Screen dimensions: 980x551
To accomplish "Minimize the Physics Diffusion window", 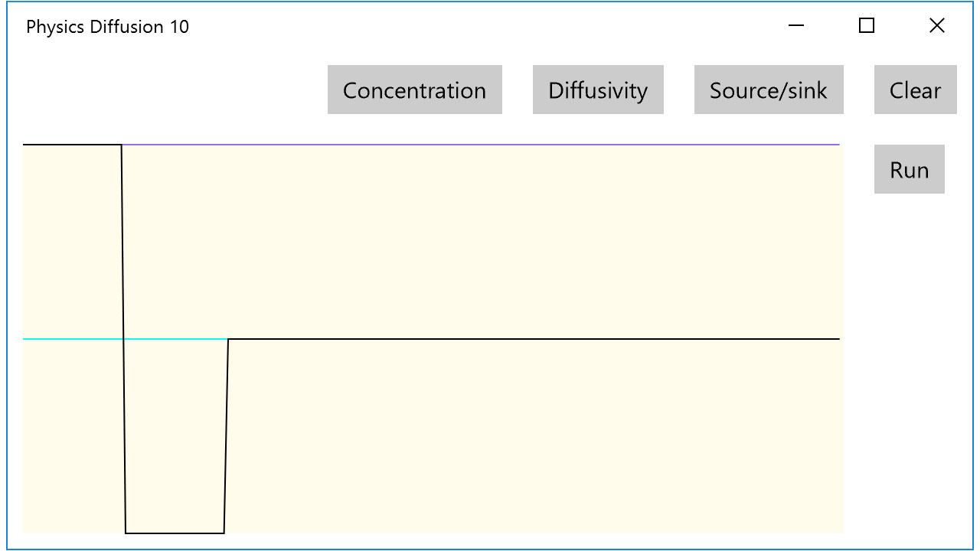I will pos(796,26).
